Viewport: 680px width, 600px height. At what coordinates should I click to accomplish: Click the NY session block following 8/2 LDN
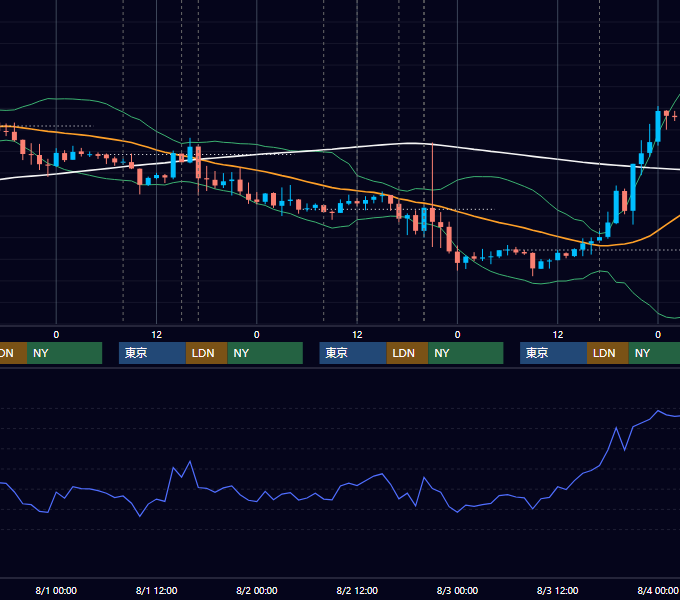466,353
